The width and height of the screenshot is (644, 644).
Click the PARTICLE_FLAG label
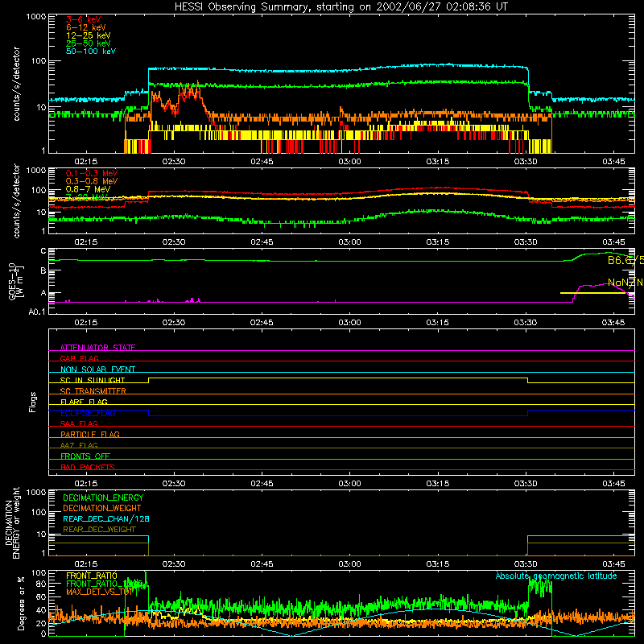[x=90, y=435]
